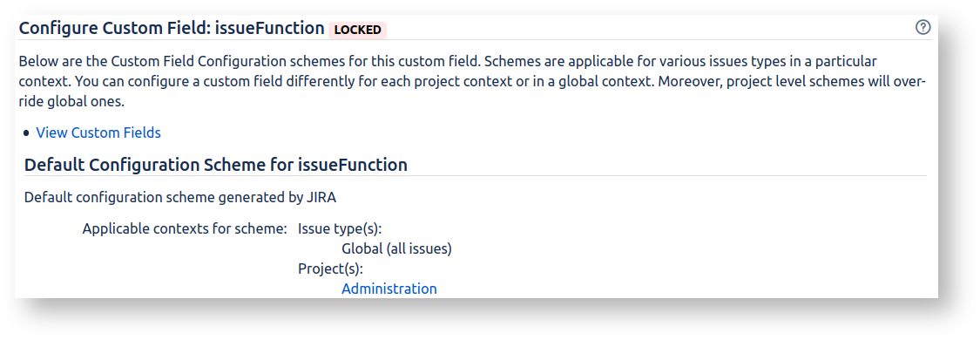This screenshot has height=340, width=980.
Task: Click the text ride global ones
Action: coord(67,102)
